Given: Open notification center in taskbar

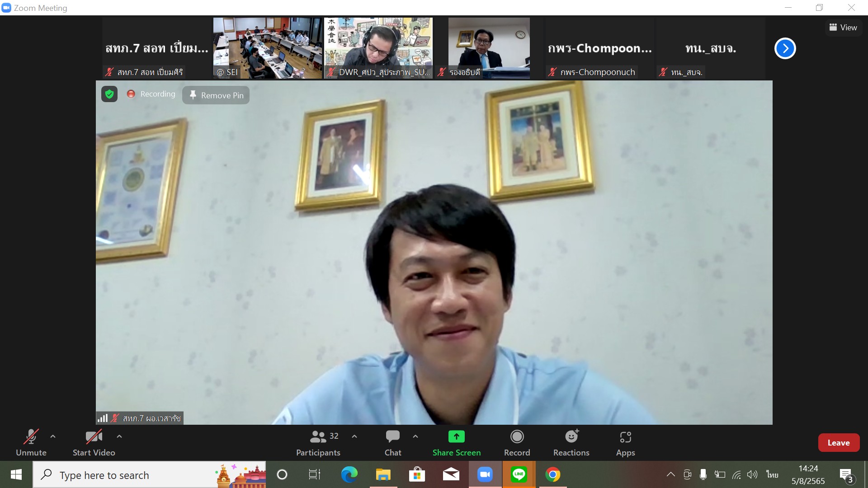Looking at the screenshot, I should coord(847,475).
